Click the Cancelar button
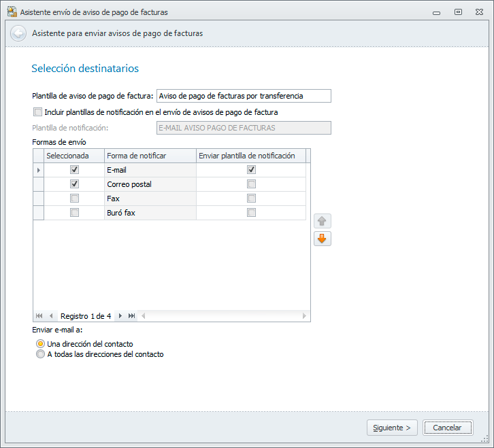The height and width of the screenshot is (448, 494). coord(447,428)
